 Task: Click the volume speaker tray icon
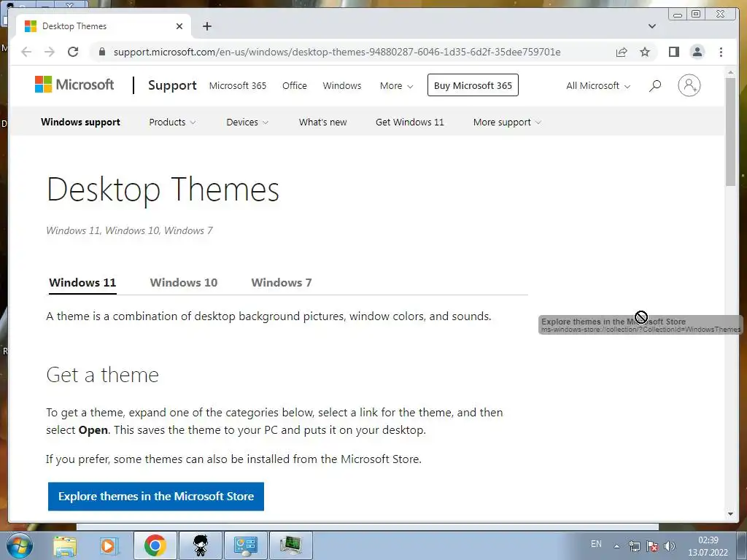pos(670,545)
